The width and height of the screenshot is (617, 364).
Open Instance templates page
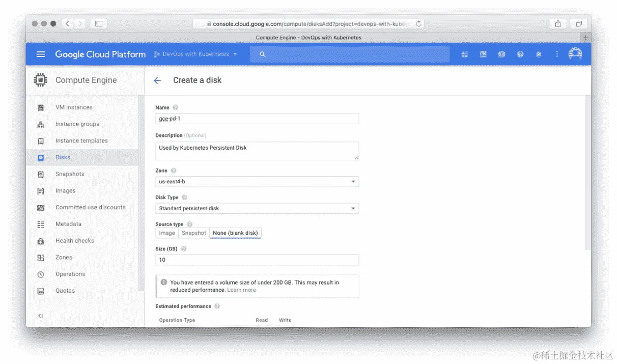[x=81, y=141]
